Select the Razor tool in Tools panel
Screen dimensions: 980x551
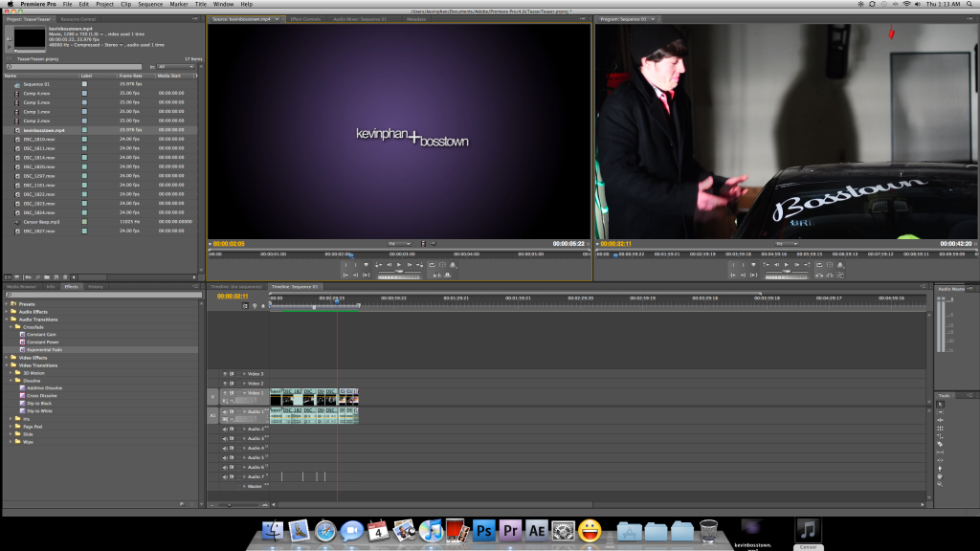(940, 444)
